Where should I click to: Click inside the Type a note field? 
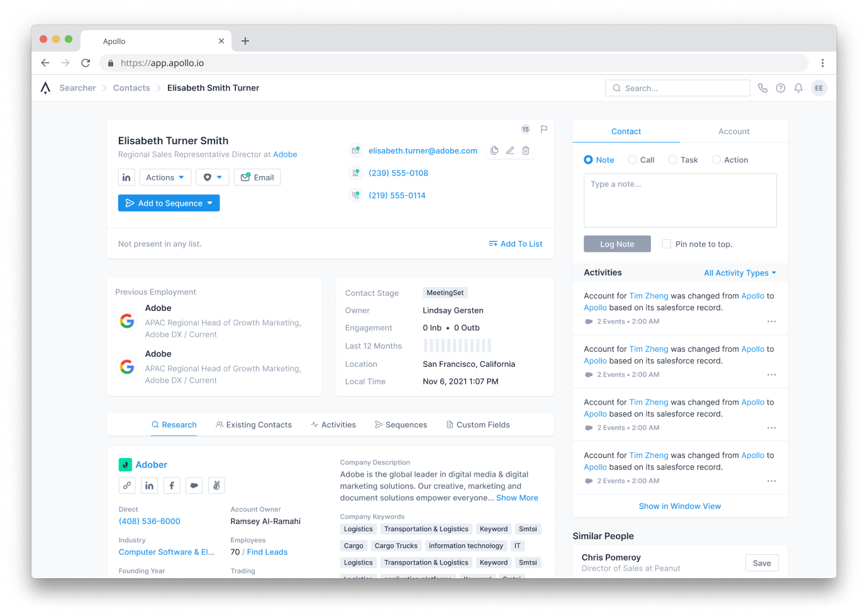pyautogui.click(x=680, y=200)
